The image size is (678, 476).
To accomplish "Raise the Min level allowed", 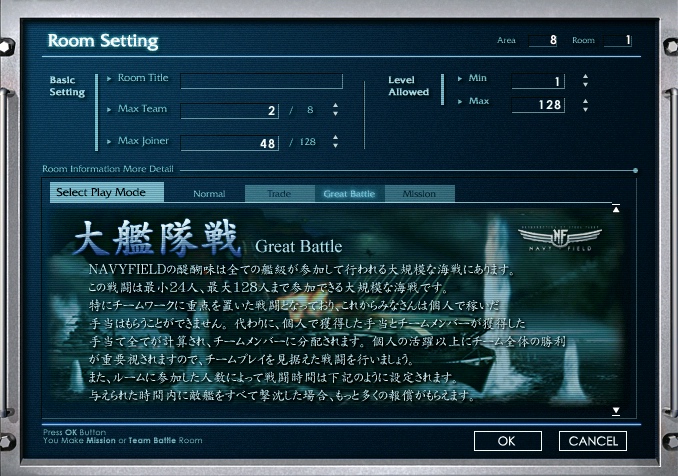I will pos(585,77).
